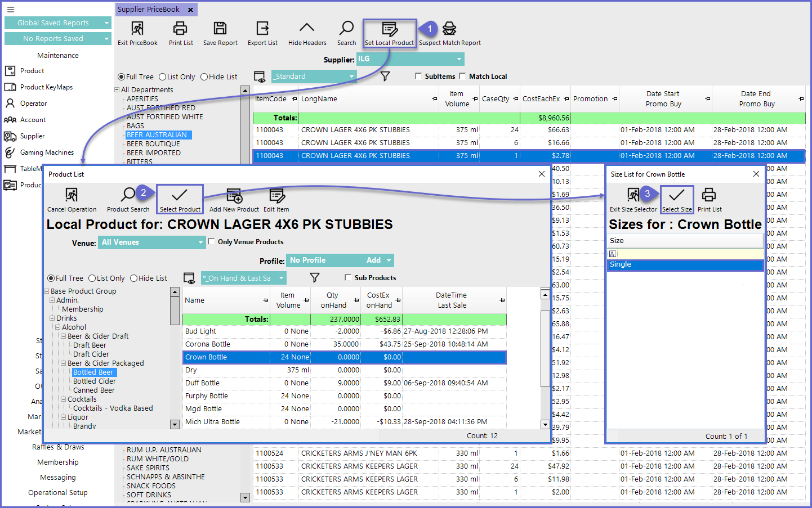Click the Print List icon in main toolbar
The width and height of the screenshot is (812, 508).
click(x=180, y=29)
